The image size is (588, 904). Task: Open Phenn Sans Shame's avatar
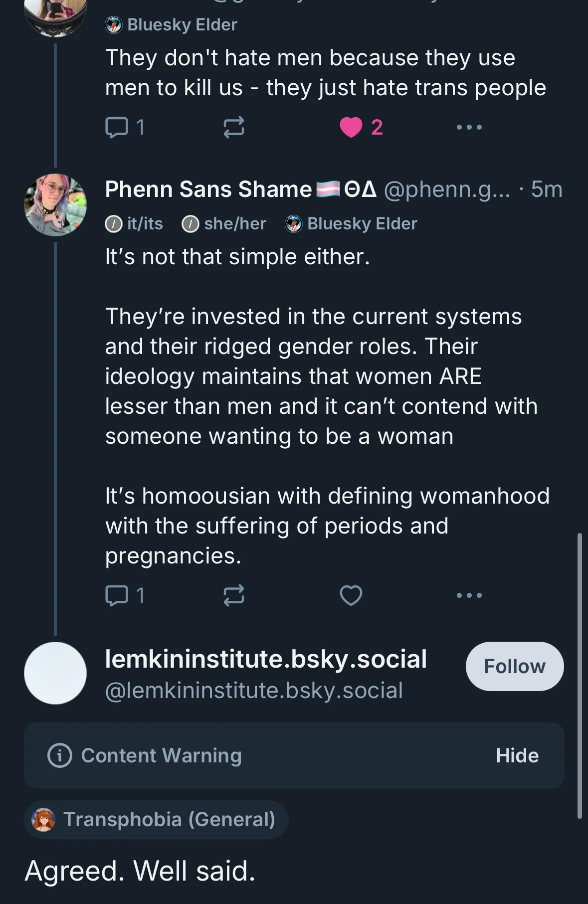(x=55, y=204)
